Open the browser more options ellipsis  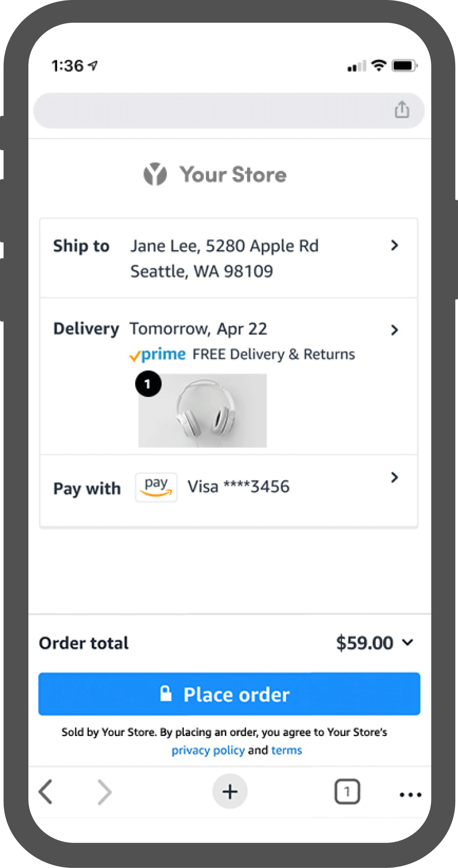point(410,794)
